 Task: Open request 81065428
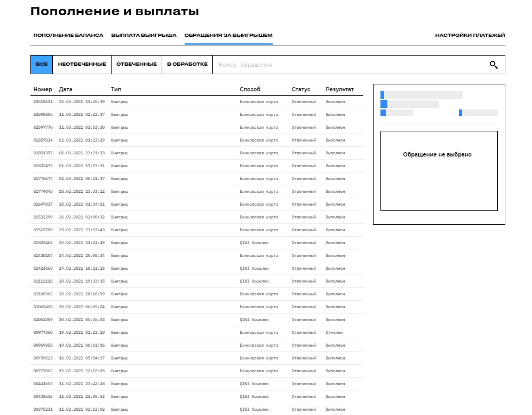[197, 307]
